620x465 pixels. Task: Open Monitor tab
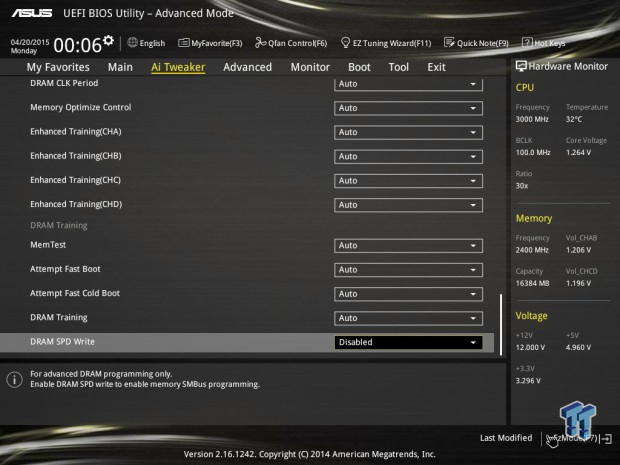[310, 67]
